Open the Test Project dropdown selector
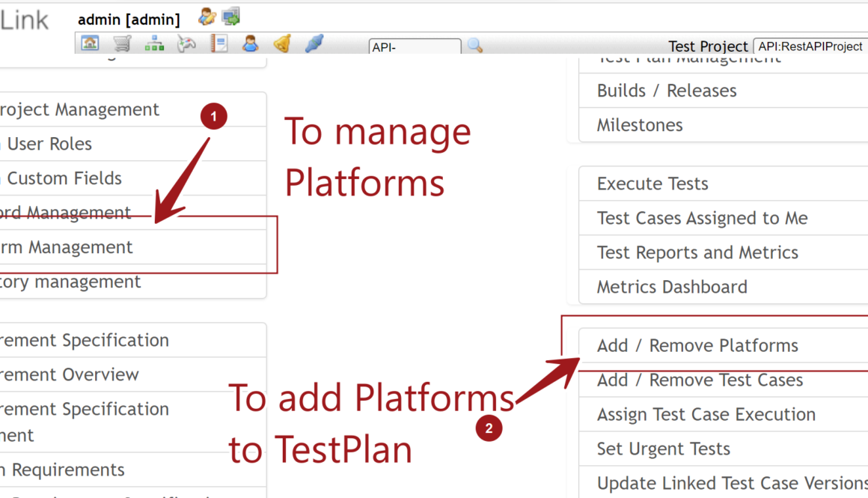868x498 pixels. (x=810, y=46)
